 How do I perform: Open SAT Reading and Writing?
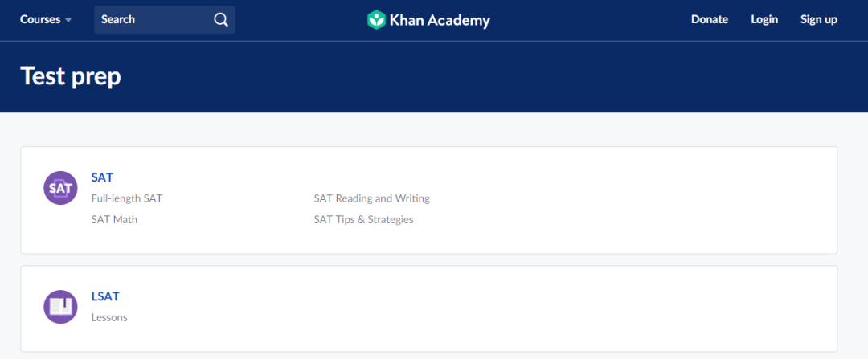pyautogui.click(x=371, y=198)
